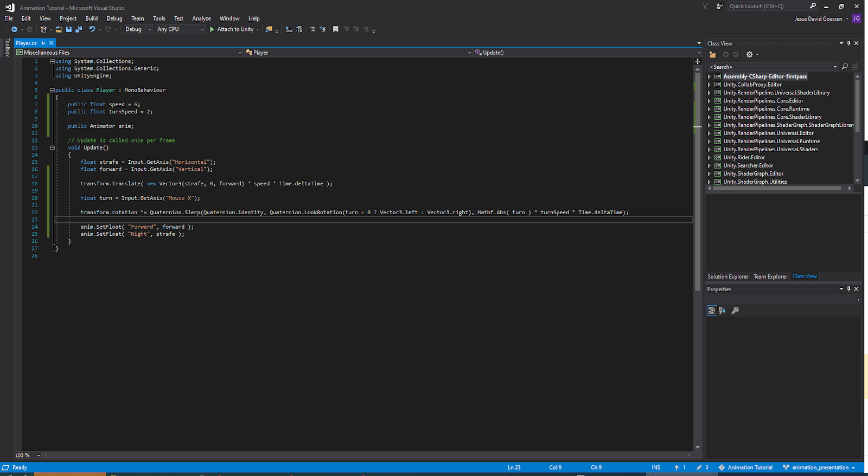
Task: Toggle INS insert mode in status bar
Action: (x=656, y=467)
